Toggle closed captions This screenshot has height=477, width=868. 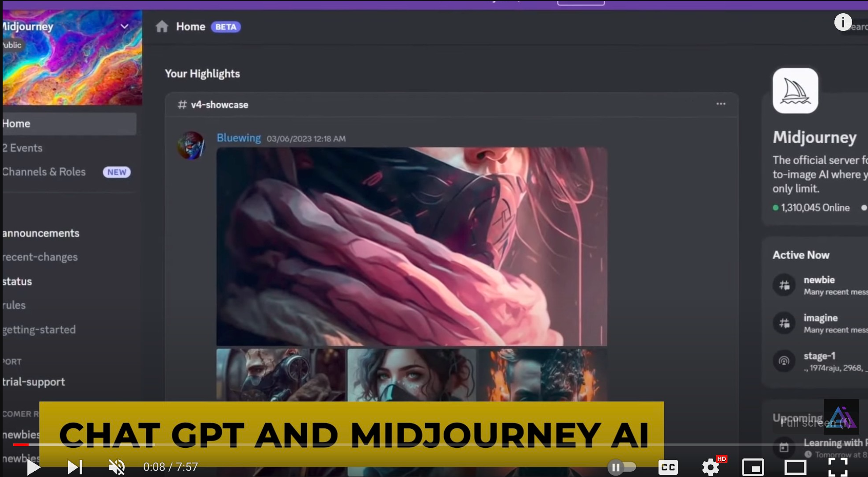(x=669, y=467)
